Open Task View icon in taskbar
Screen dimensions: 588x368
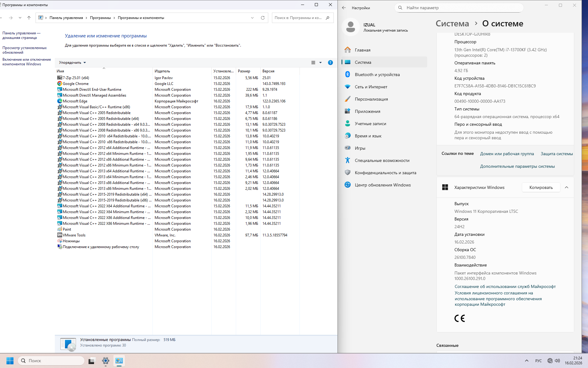coord(92,361)
